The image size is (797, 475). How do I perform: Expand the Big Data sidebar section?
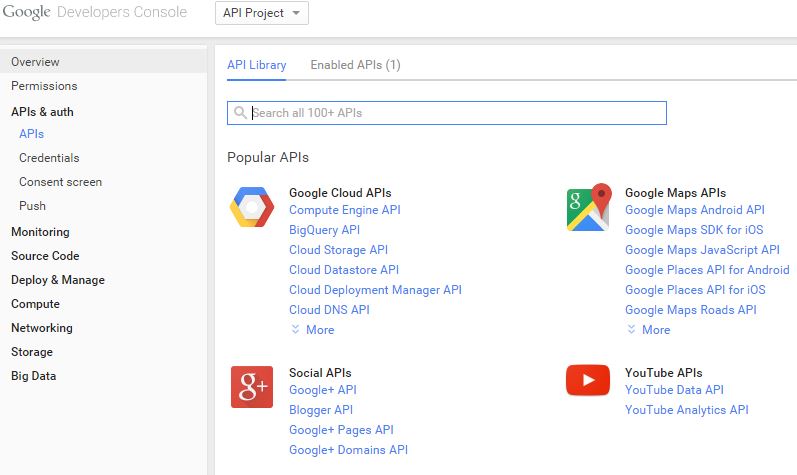point(34,376)
